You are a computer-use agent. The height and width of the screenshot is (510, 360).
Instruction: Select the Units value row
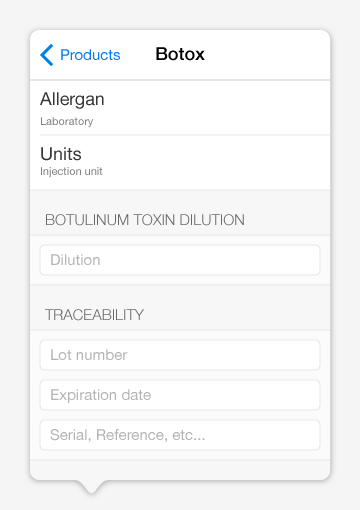click(x=180, y=163)
